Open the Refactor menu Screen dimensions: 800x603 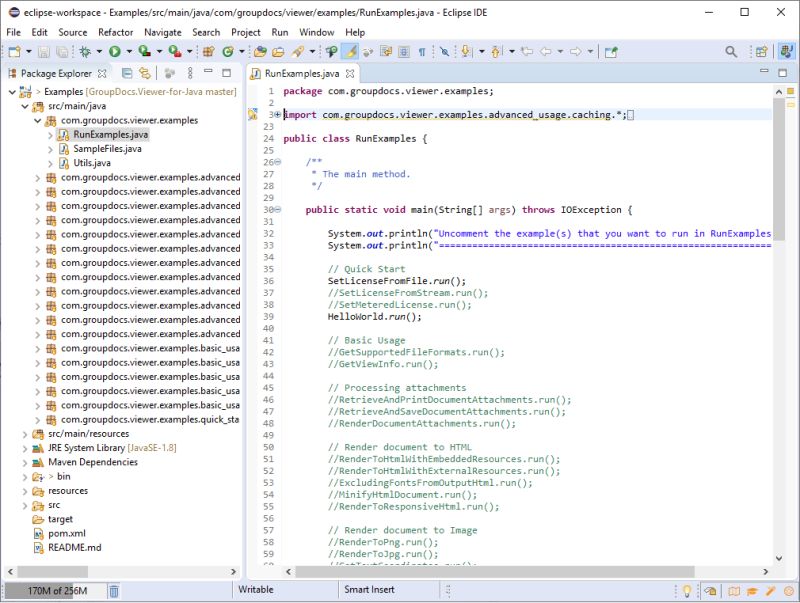pyautogui.click(x=115, y=32)
